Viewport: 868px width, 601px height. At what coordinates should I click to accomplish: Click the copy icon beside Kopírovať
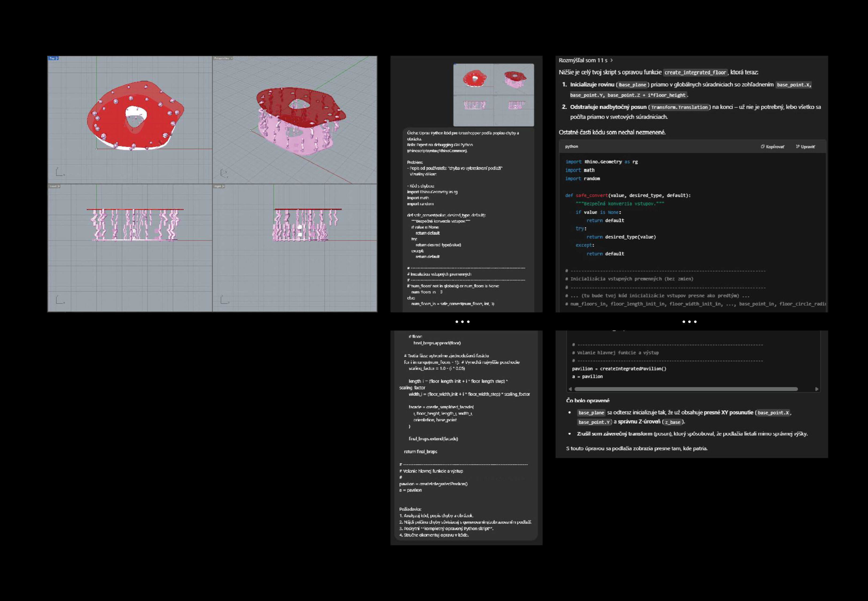763,147
